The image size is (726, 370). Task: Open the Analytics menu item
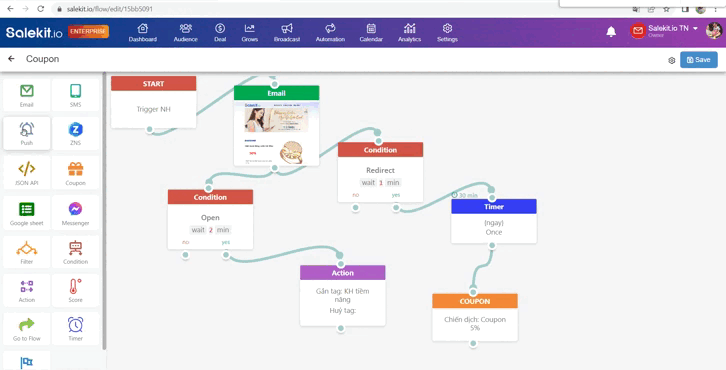(x=409, y=33)
